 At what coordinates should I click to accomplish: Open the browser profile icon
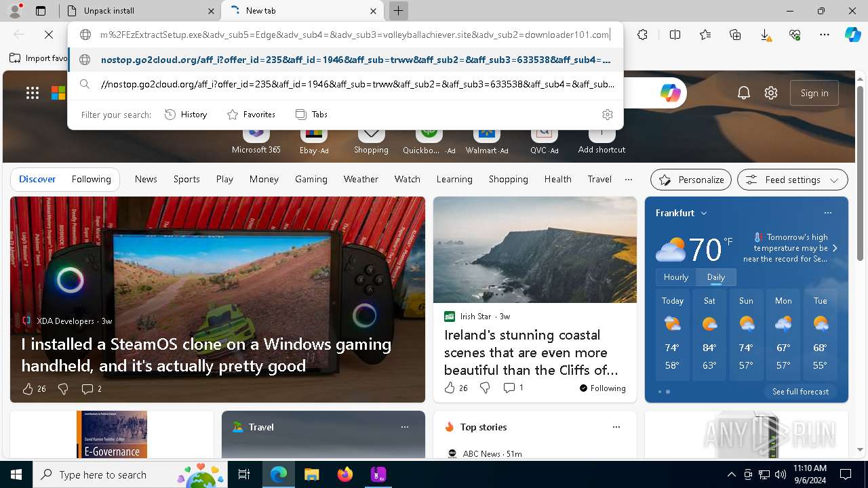coord(15,11)
